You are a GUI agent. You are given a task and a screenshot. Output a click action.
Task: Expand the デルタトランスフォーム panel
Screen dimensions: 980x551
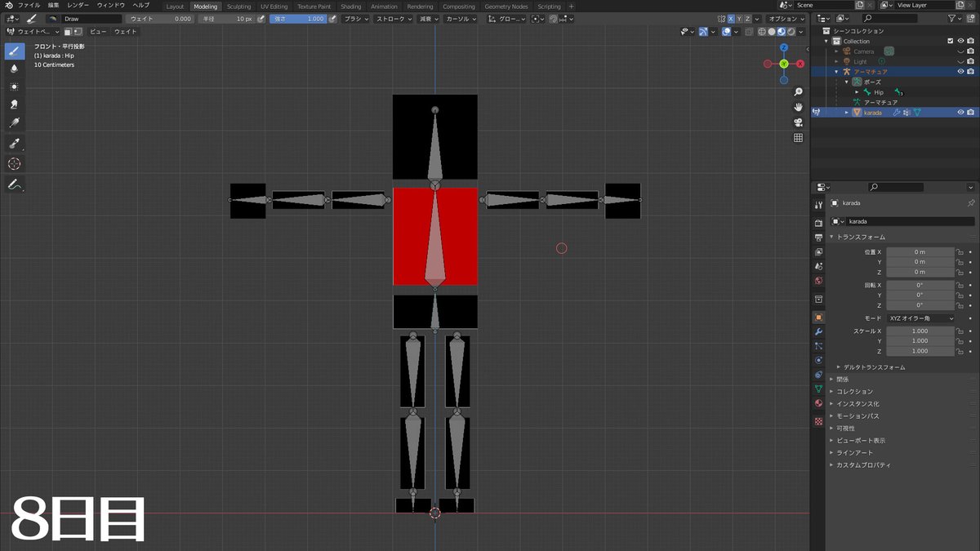pos(874,367)
